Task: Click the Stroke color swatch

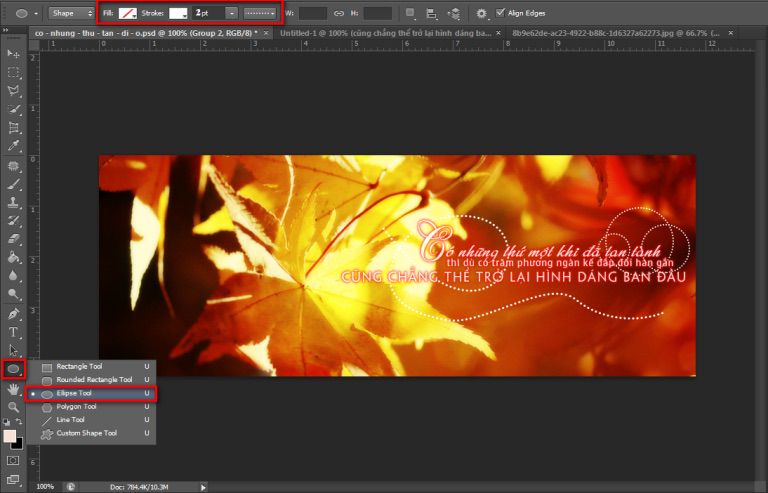Action: pos(178,13)
